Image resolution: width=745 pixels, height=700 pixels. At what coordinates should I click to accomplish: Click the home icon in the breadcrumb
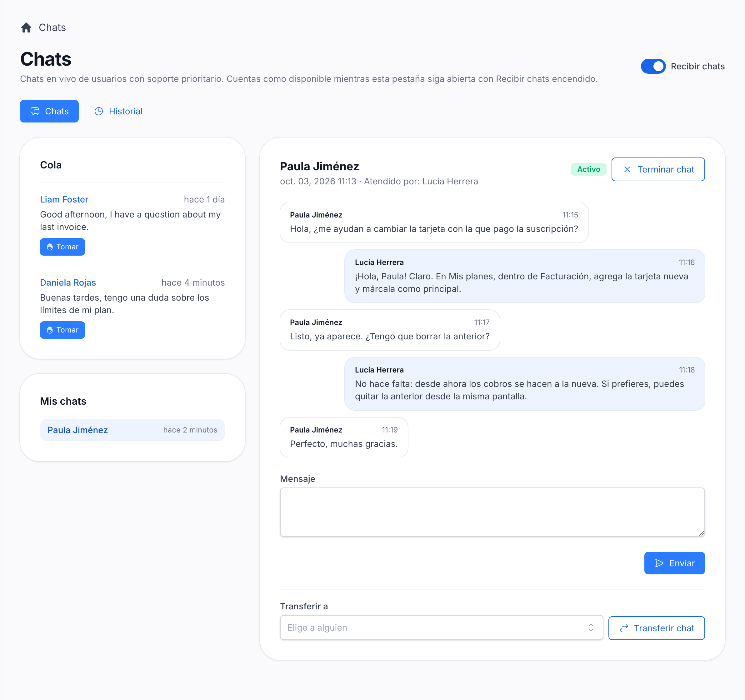(26, 27)
